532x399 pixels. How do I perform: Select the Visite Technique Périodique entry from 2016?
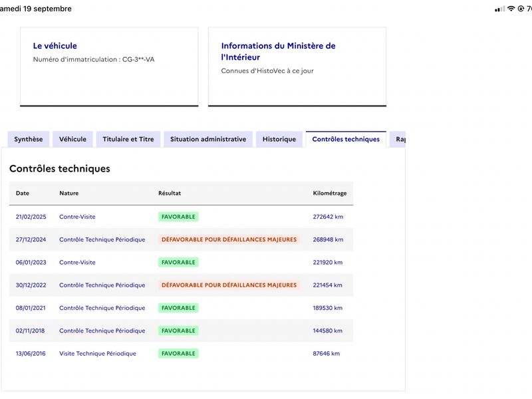(98, 354)
